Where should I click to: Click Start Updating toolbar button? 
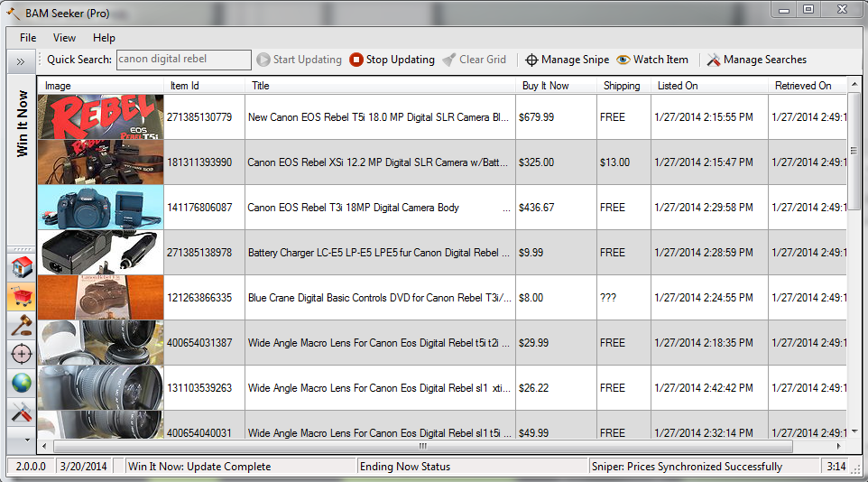300,60
